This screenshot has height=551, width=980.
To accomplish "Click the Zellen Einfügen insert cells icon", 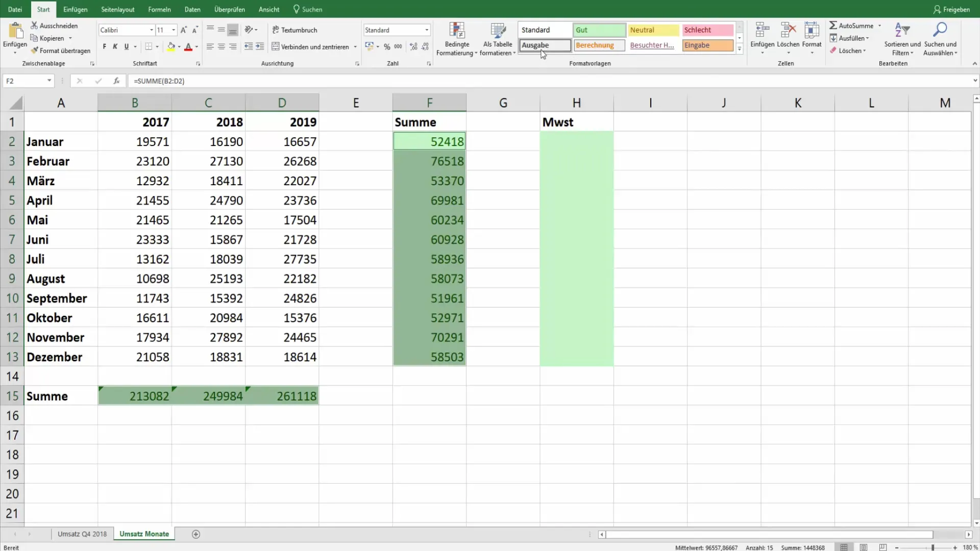I will coord(762,30).
